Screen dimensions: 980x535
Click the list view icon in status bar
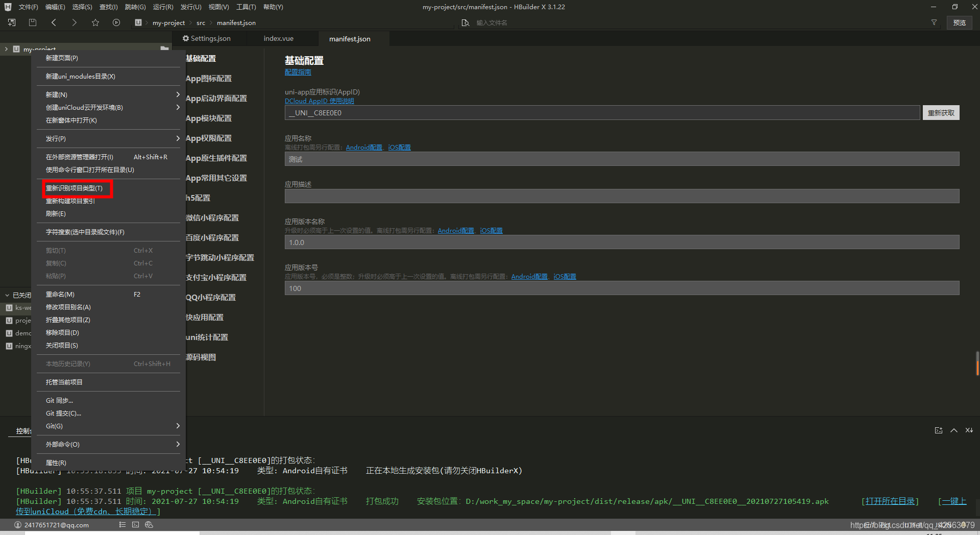coord(122,525)
